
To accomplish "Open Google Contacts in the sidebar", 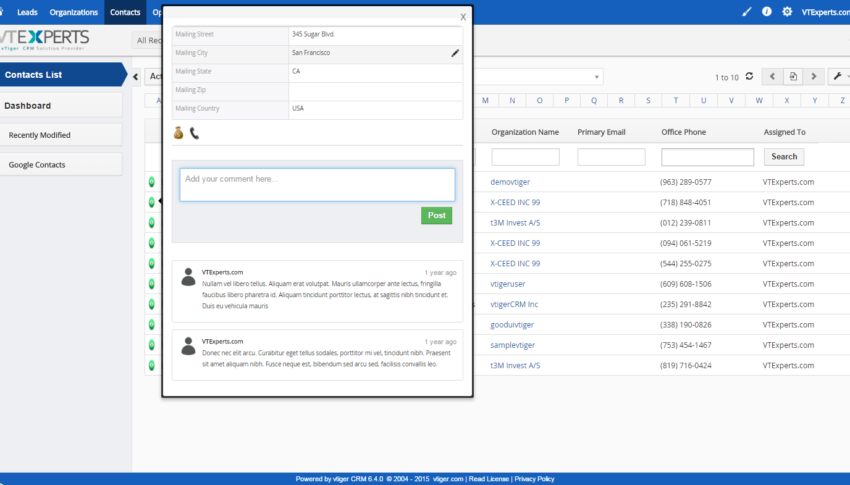I will click(61, 165).
